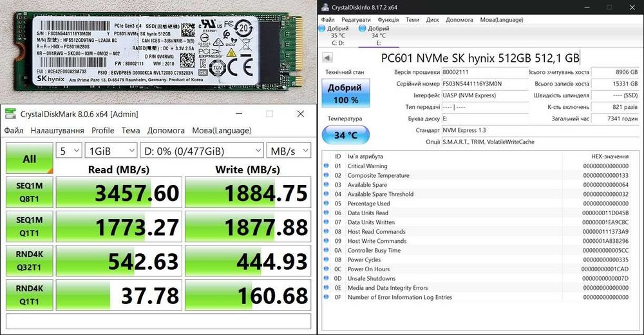The height and width of the screenshot is (335, 644).
Task: Open the test size dropdown showing 1GiB
Action: [x=111, y=151]
